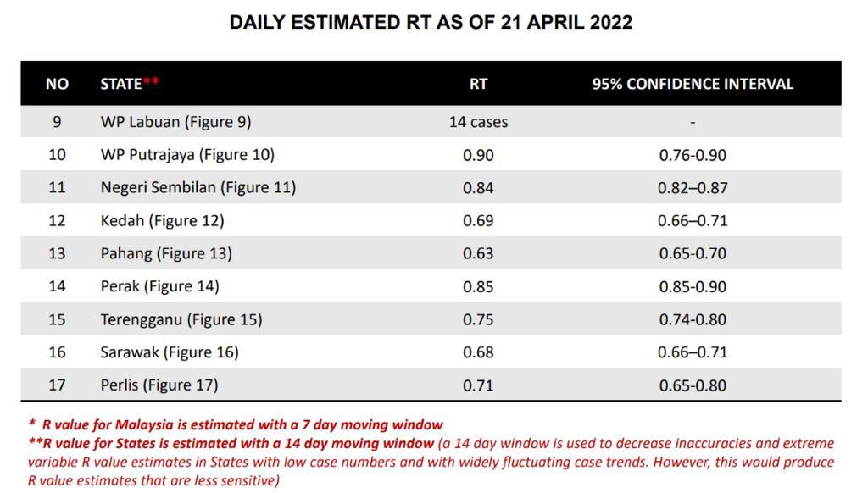
Task: Click Kedah (Figure 12) entry
Action: 162,221
